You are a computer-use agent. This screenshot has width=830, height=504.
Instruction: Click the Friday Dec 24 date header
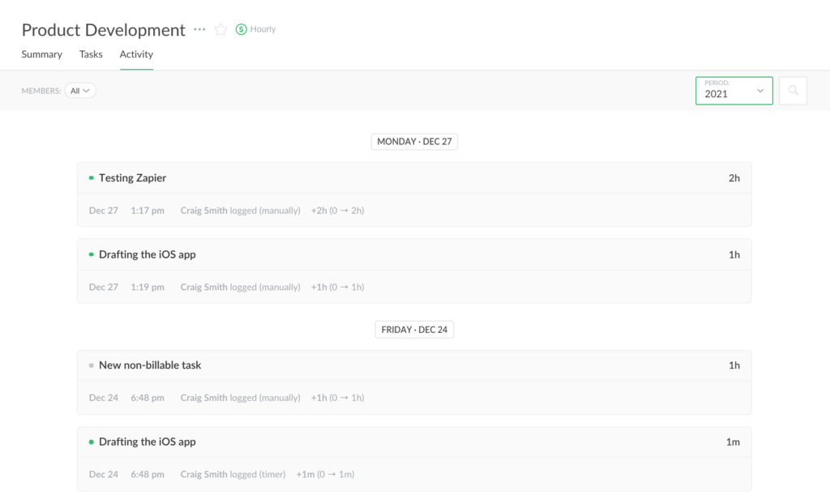click(x=414, y=329)
